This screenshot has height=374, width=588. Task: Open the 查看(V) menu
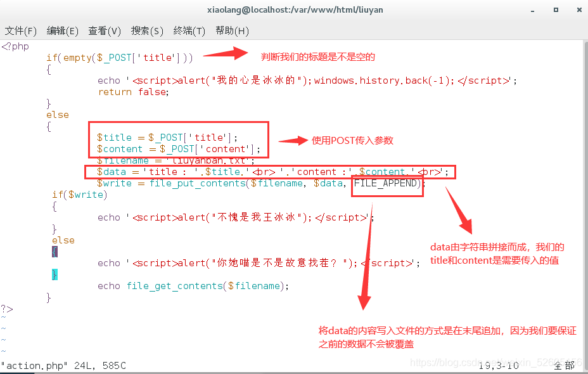coord(105,31)
